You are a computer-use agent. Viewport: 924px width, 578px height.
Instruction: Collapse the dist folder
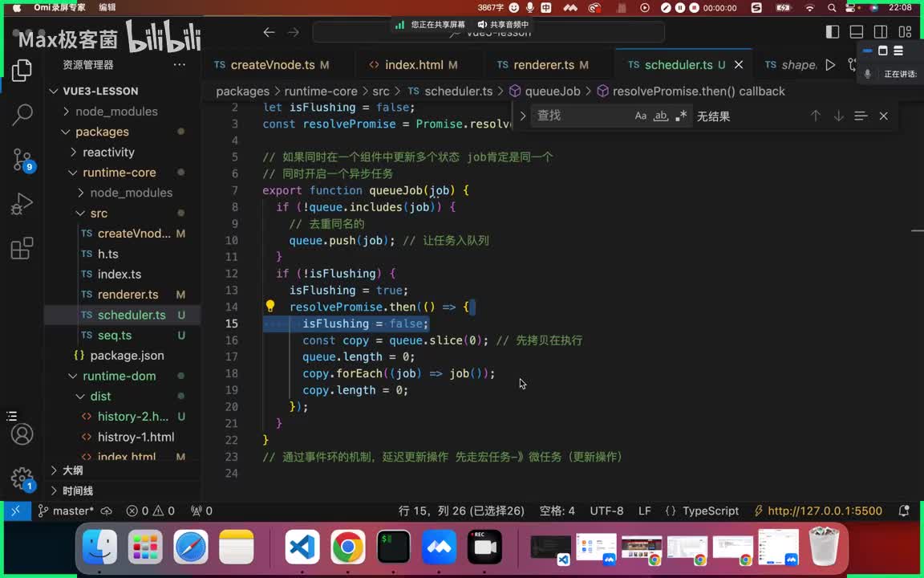[x=101, y=397]
